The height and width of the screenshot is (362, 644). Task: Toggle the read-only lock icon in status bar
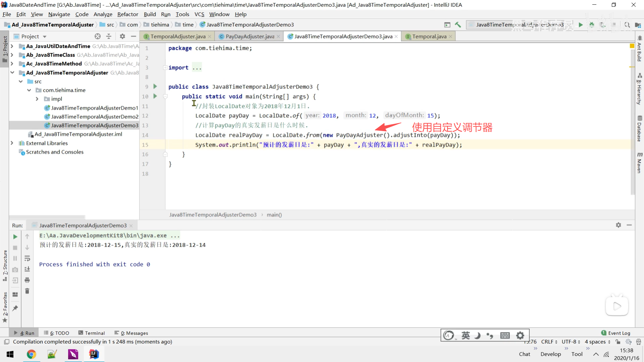click(618, 342)
